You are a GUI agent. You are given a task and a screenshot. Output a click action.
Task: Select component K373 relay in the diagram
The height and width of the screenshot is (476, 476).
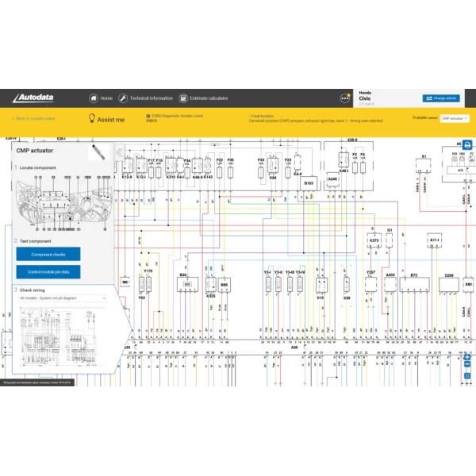tap(374, 240)
